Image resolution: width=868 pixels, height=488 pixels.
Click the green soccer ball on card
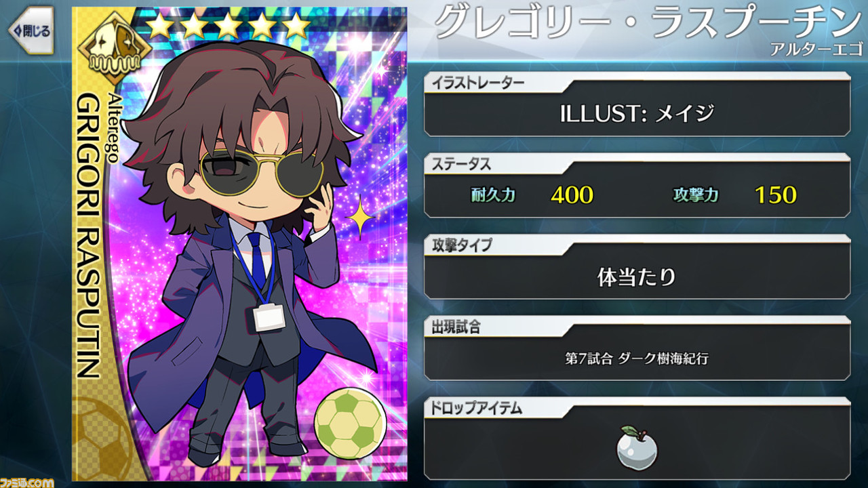(350, 424)
